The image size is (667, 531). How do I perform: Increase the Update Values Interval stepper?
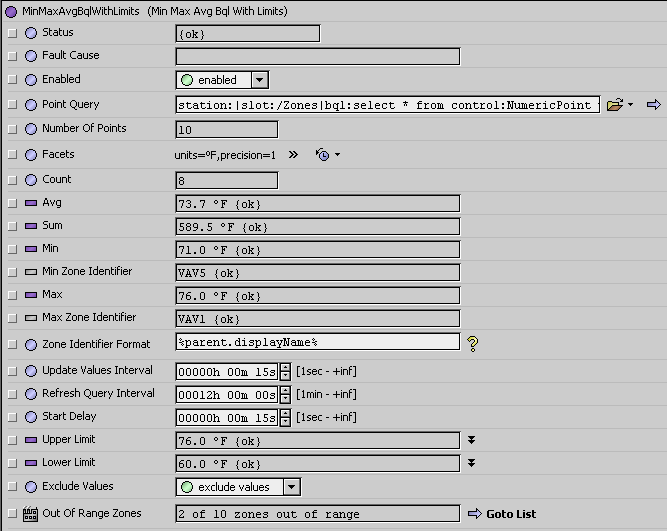point(285,367)
